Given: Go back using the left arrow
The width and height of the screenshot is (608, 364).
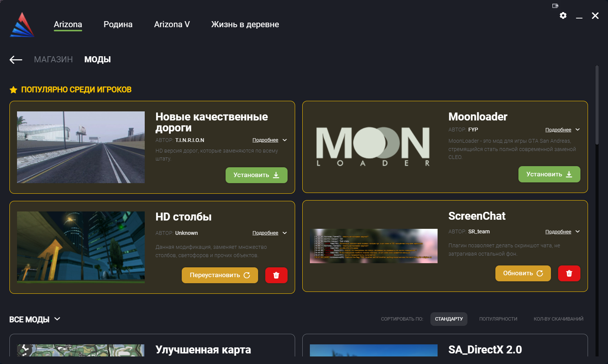Looking at the screenshot, I should 16,60.
